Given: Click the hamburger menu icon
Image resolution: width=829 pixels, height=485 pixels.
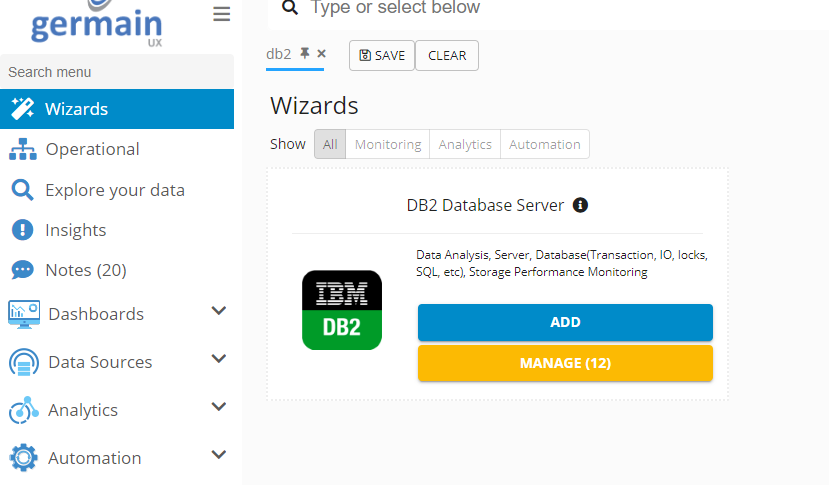Looking at the screenshot, I should [221, 14].
